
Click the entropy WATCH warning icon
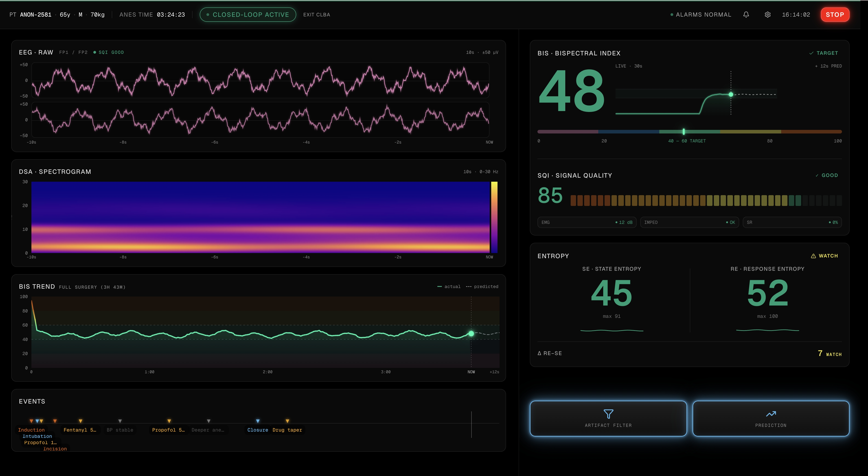click(813, 256)
